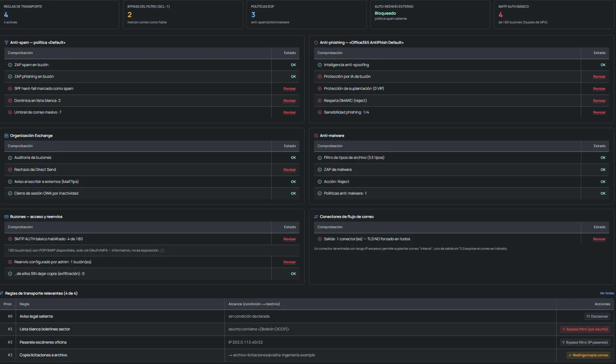The height and width of the screenshot is (364, 616).
Task: Click the Conectores de flujo arrows icon
Action: pyautogui.click(x=316, y=217)
